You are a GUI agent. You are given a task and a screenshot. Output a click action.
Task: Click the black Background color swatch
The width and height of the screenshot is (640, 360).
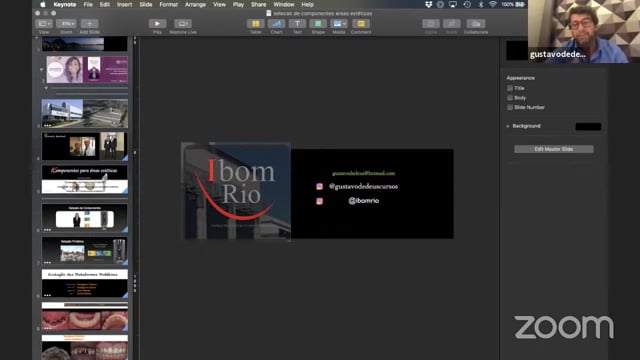click(x=588, y=127)
